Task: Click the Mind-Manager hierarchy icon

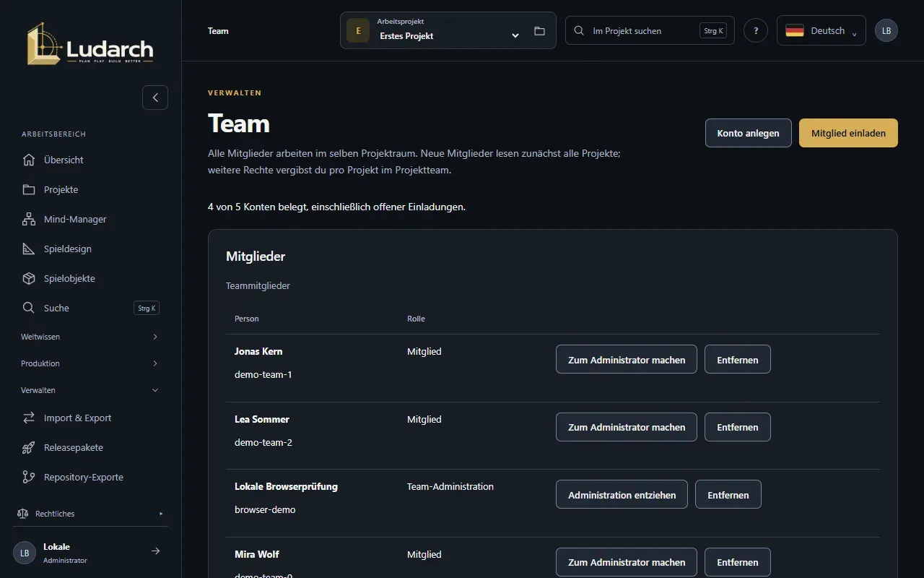Action: coord(29,219)
